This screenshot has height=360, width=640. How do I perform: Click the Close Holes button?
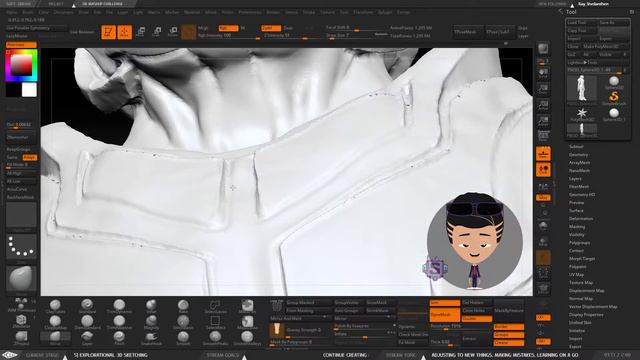point(477,311)
